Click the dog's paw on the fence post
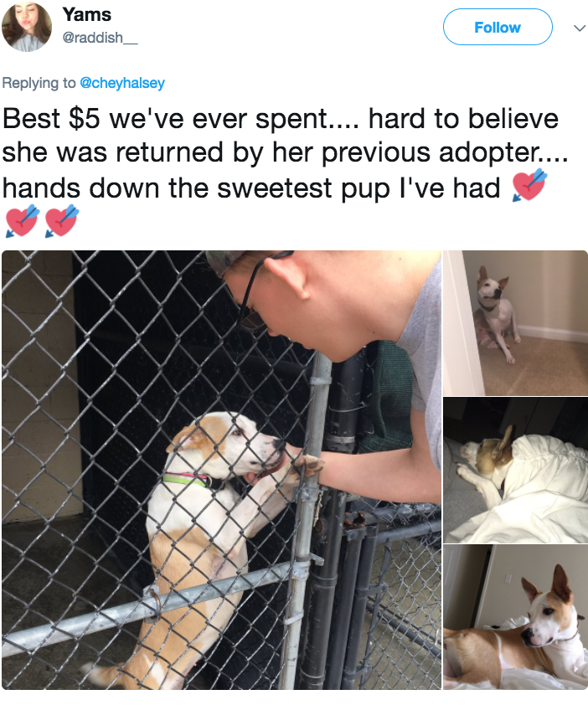The image size is (588, 705). 310,466
